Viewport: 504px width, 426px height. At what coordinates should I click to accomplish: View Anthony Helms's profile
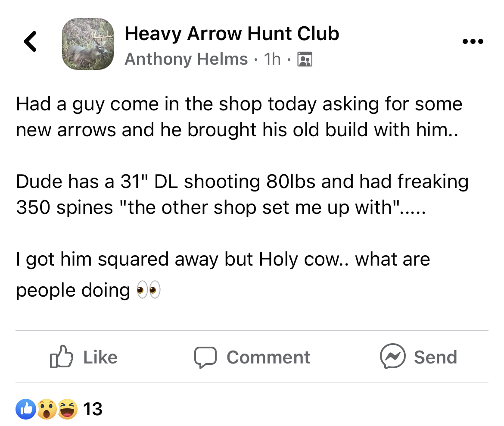(x=186, y=59)
